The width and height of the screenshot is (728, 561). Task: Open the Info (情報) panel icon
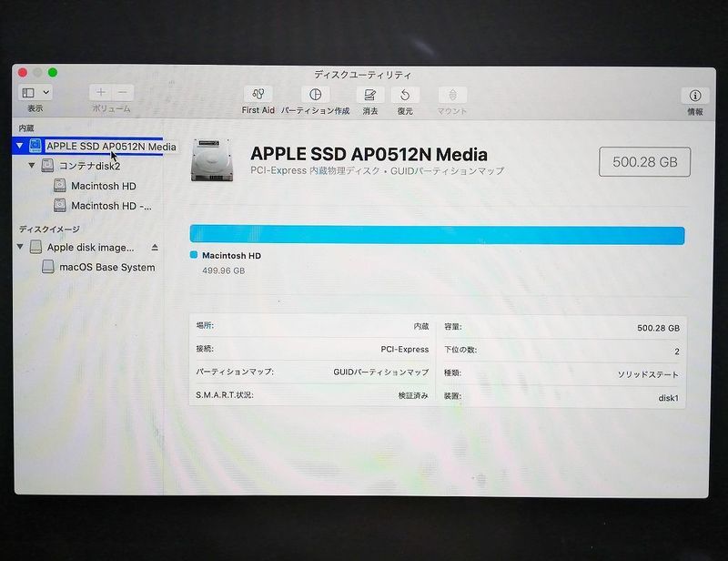695,96
